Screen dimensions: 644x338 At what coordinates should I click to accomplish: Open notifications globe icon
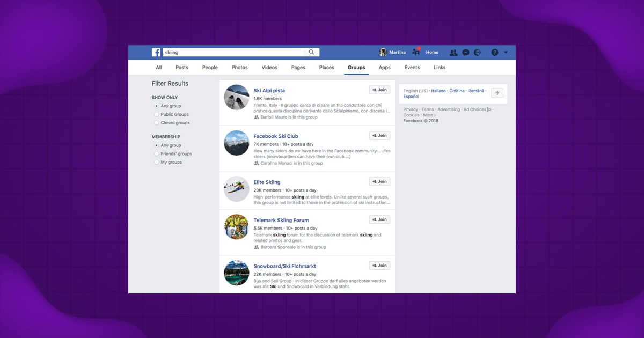click(478, 53)
